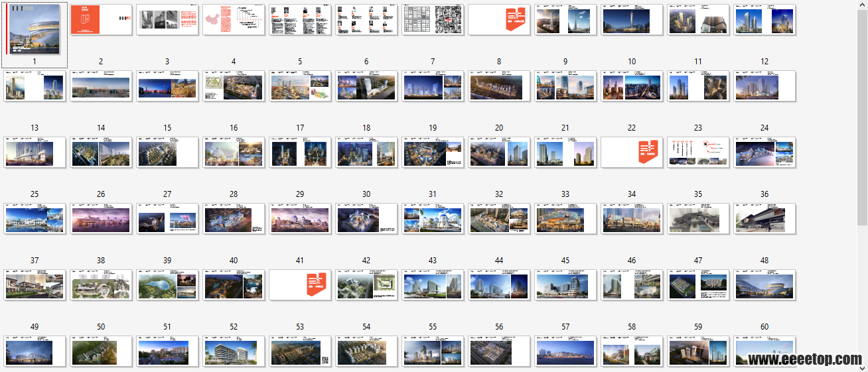Open slide thumbnail numbered 14
868x372 pixels.
tap(101, 86)
